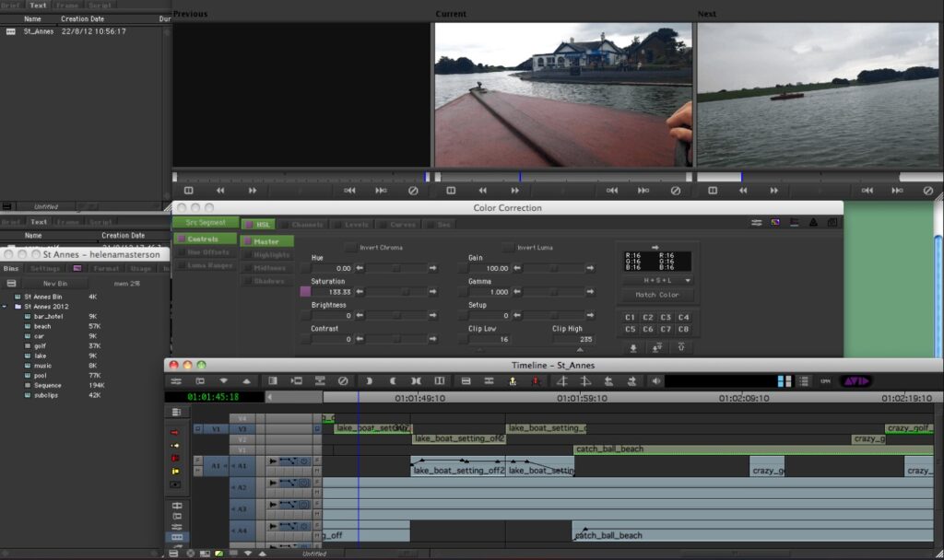Open the timeline fast menu icon

click(x=175, y=381)
